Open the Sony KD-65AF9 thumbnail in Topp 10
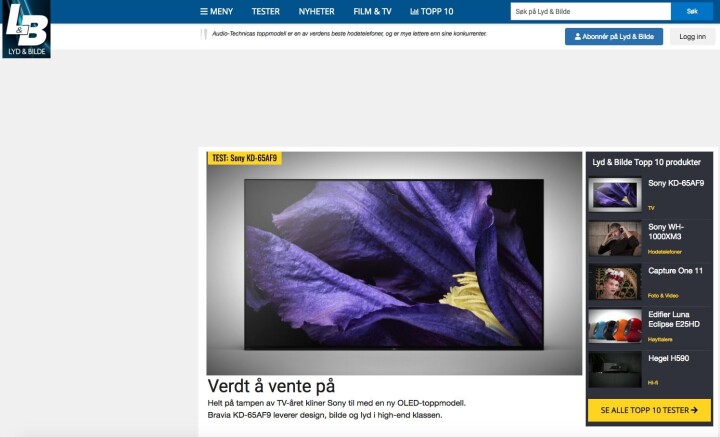The width and height of the screenshot is (720, 437). pyautogui.click(x=615, y=194)
